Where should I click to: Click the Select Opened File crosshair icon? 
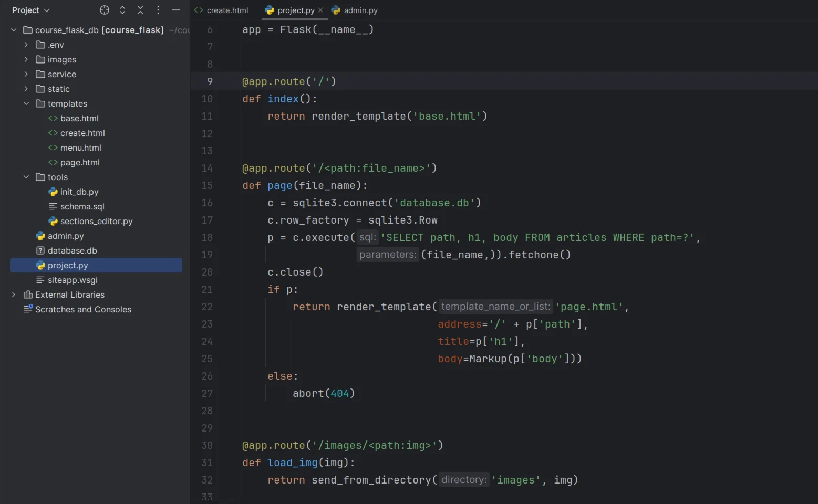tap(105, 10)
